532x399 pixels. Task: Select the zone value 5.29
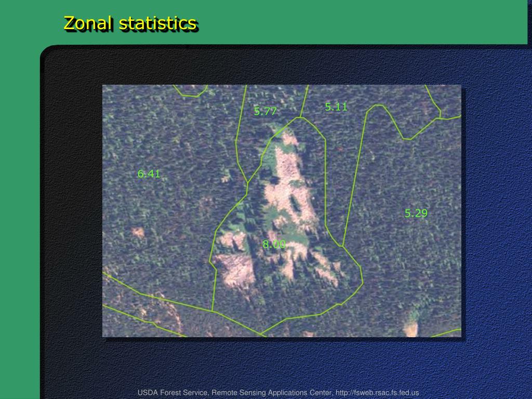pyautogui.click(x=416, y=213)
